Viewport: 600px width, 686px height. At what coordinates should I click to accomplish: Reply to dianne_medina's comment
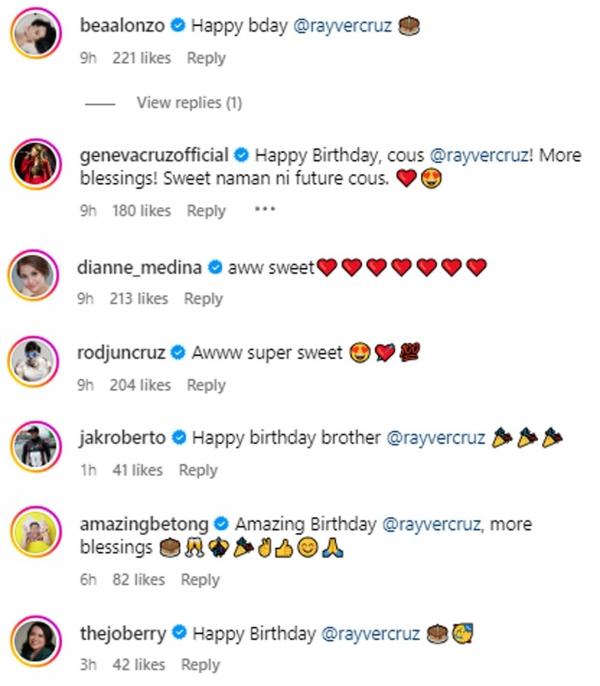203,298
